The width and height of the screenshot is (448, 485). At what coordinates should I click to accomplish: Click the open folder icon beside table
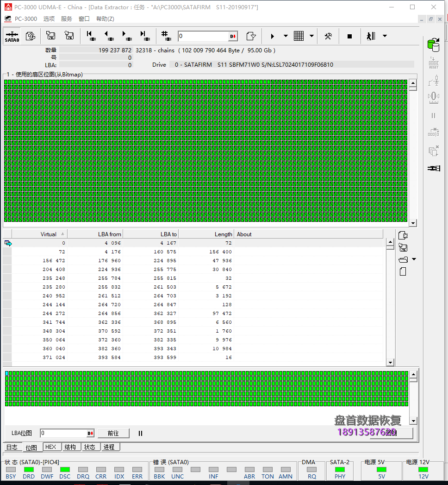(403, 259)
